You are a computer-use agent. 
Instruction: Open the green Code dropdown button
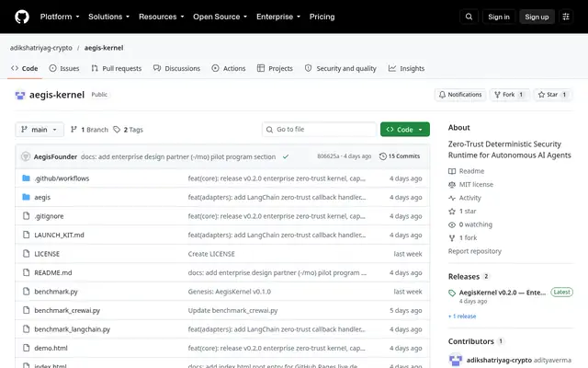[405, 130]
